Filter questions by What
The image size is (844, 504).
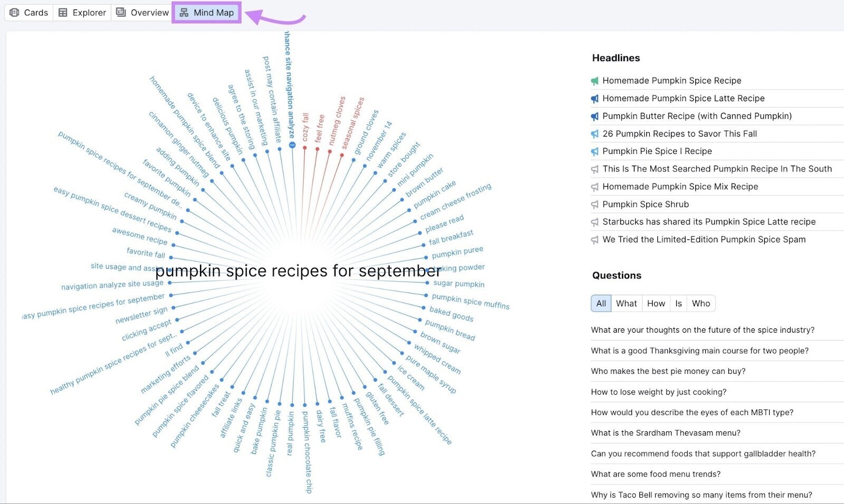(x=626, y=304)
